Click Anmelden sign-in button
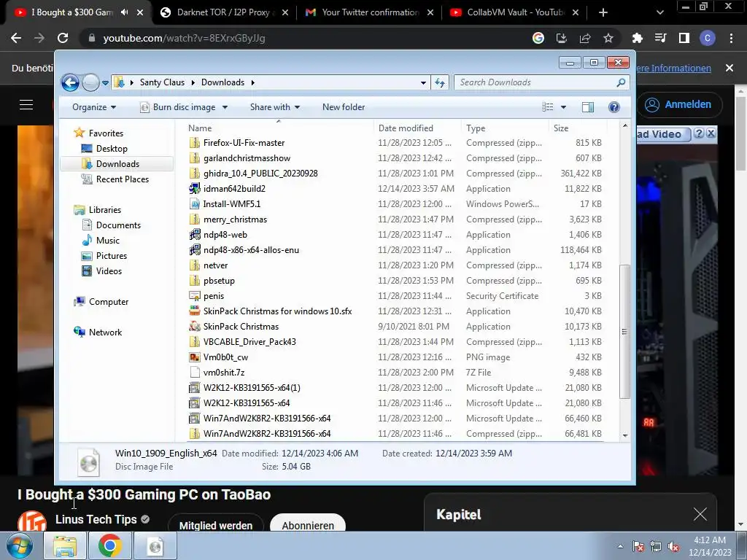Screen dimensions: 747x560 (679, 104)
